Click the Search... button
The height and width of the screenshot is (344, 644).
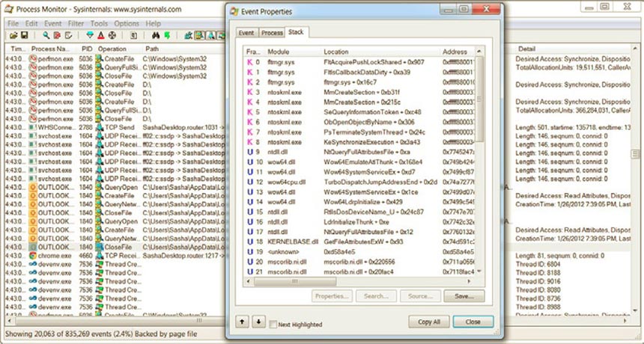click(376, 296)
